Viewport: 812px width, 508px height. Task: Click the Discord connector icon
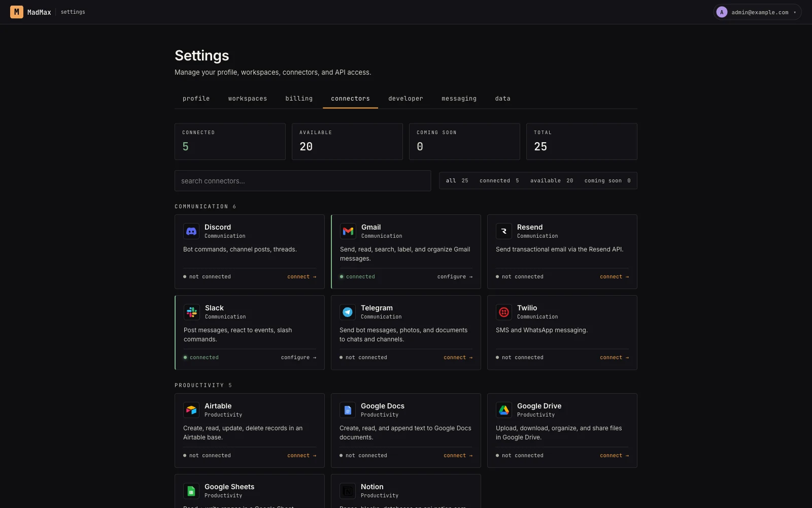pos(191,231)
